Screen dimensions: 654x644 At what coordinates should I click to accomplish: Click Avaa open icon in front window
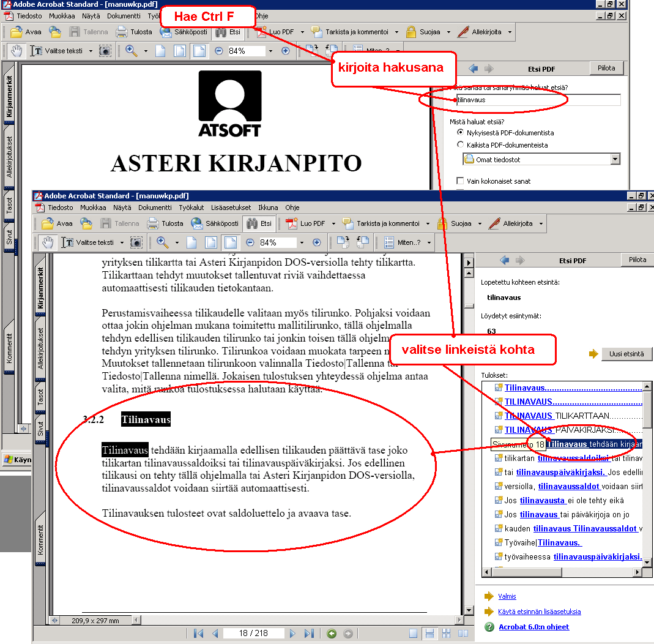[48, 223]
